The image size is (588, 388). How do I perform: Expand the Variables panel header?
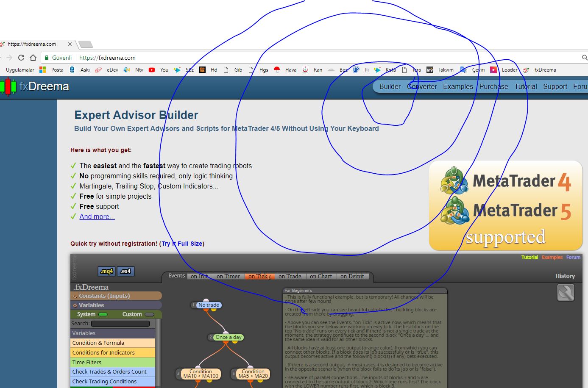(116, 305)
